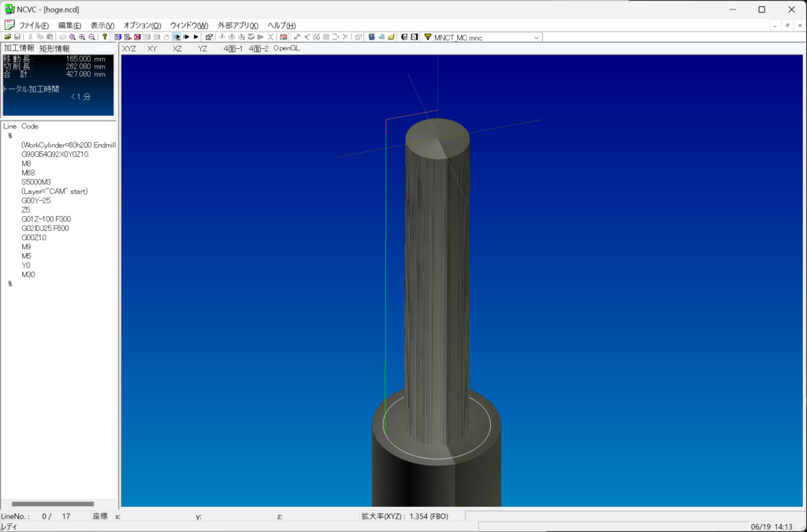Select the 加工情報 info tab

coord(19,48)
